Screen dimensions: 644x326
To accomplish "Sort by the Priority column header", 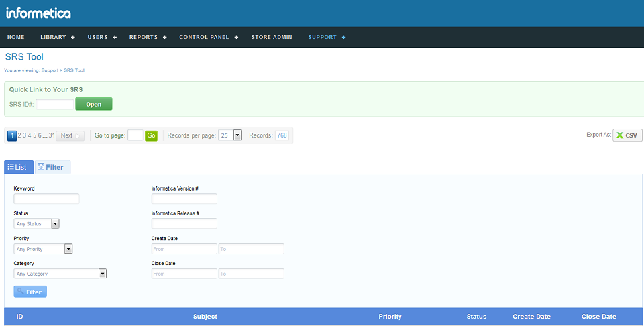I will click(390, 317).
